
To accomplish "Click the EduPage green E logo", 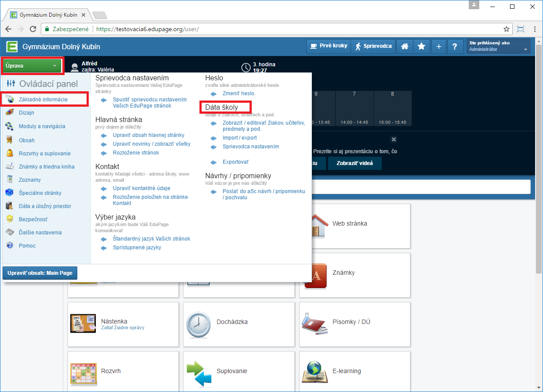I will click(12, 47).
